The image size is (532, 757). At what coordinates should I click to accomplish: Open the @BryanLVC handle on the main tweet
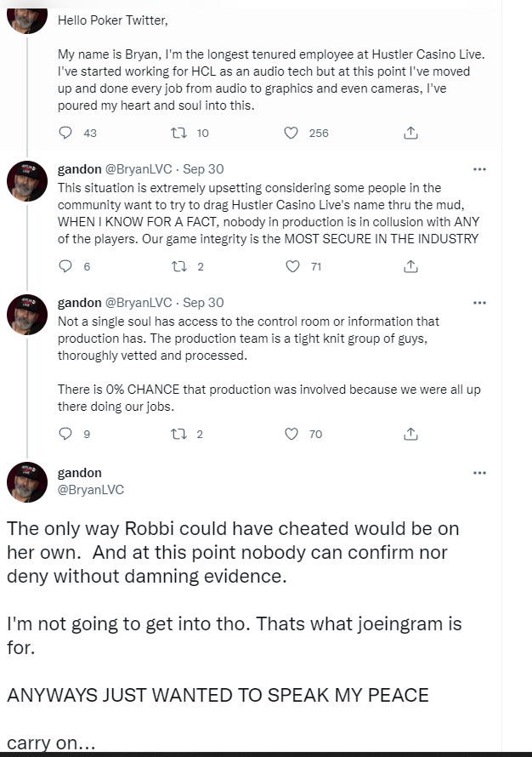(91, 490)
